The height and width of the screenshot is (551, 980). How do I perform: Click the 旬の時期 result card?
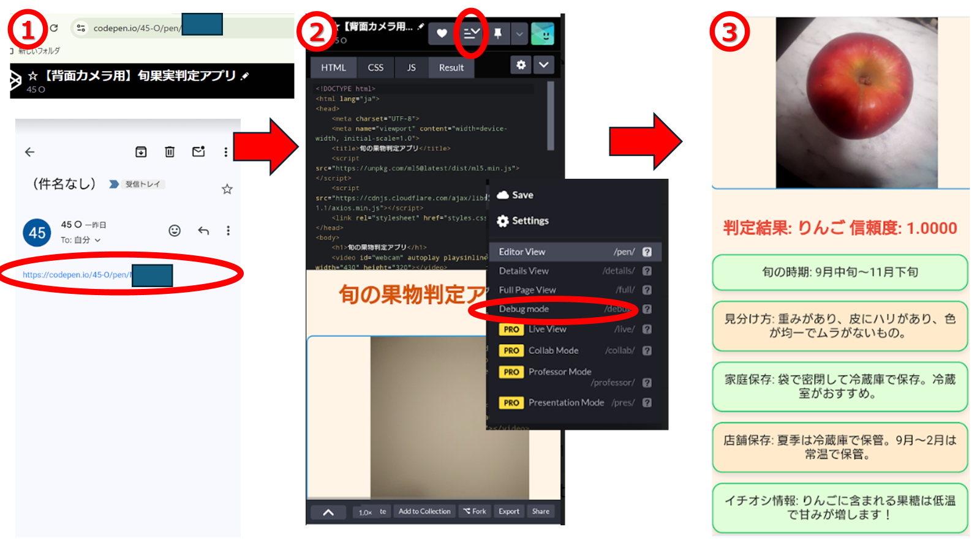click(840, 272)
